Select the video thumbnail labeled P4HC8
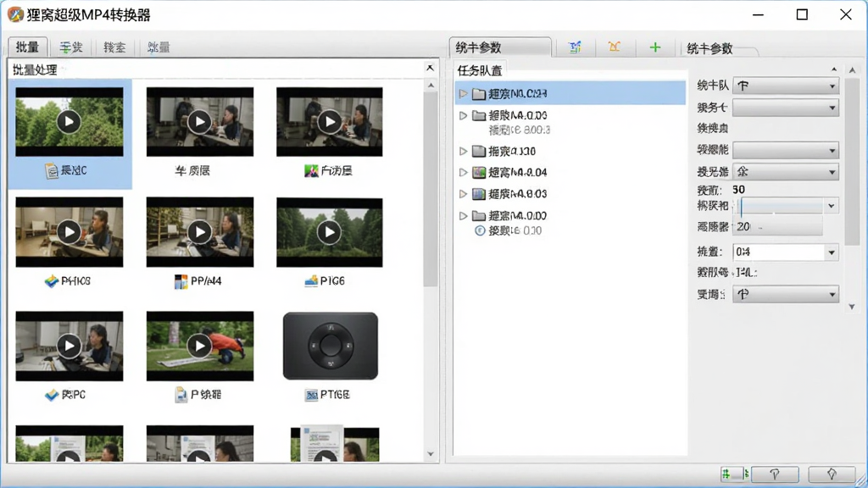This screenshot has width=868, height=488. [70, 232]
